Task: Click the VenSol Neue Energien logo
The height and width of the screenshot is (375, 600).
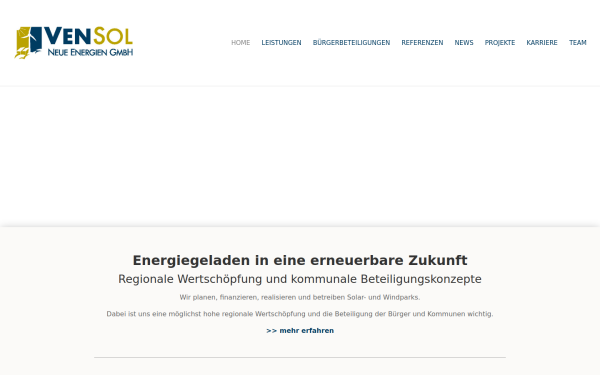Action: (73, 42)
